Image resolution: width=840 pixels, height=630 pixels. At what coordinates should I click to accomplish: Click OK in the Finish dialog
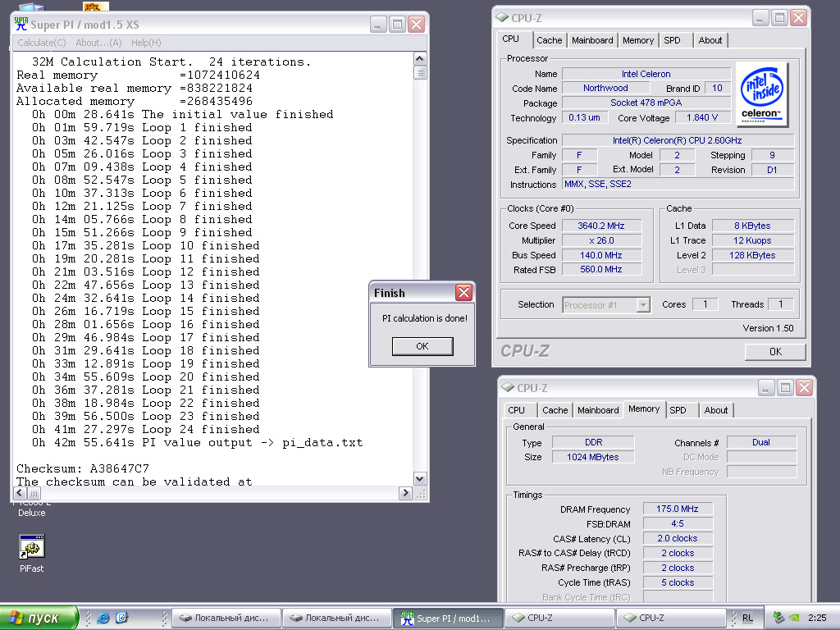422,346
